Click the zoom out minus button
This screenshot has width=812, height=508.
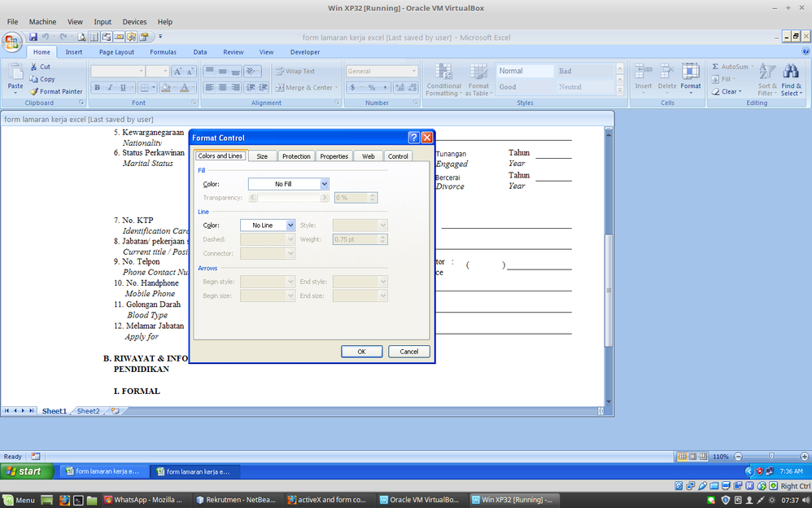point(739,457)
